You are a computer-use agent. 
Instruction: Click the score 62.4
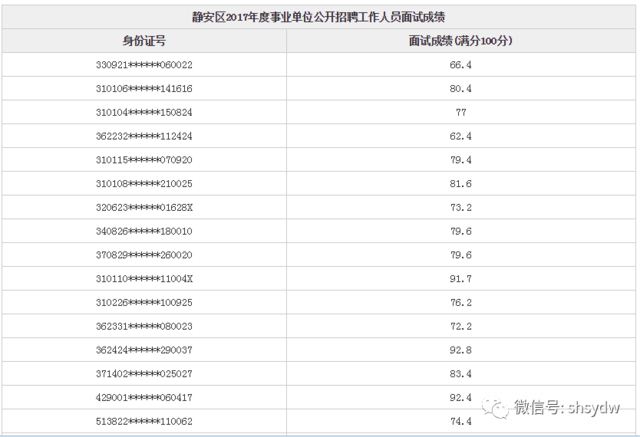pos(460,136)
